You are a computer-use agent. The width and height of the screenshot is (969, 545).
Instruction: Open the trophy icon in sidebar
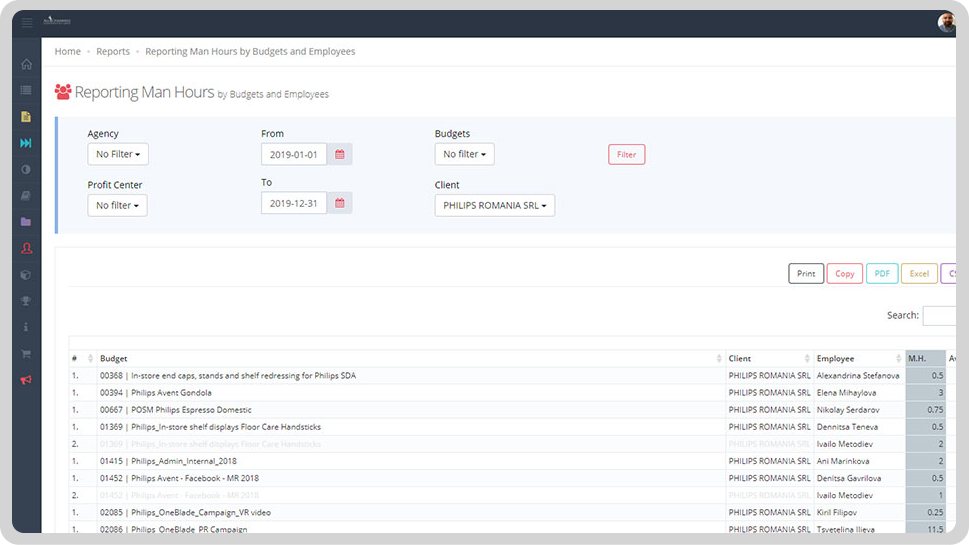coord(26,301)
